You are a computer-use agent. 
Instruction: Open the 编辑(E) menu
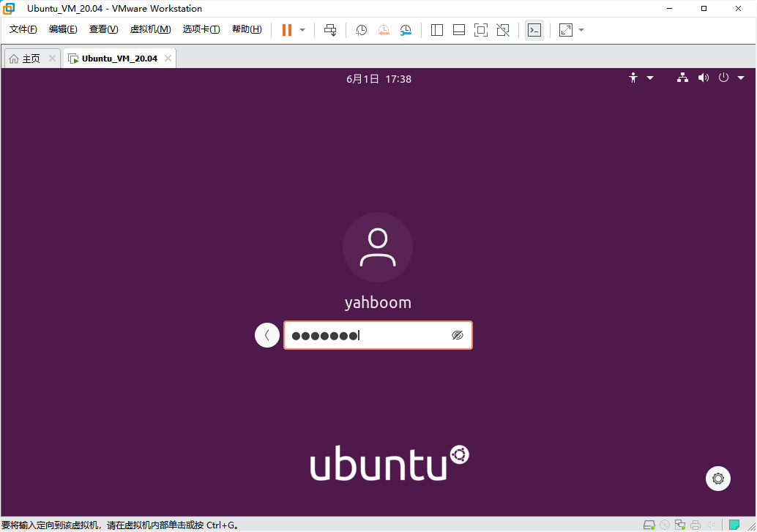tap(63, 29)
